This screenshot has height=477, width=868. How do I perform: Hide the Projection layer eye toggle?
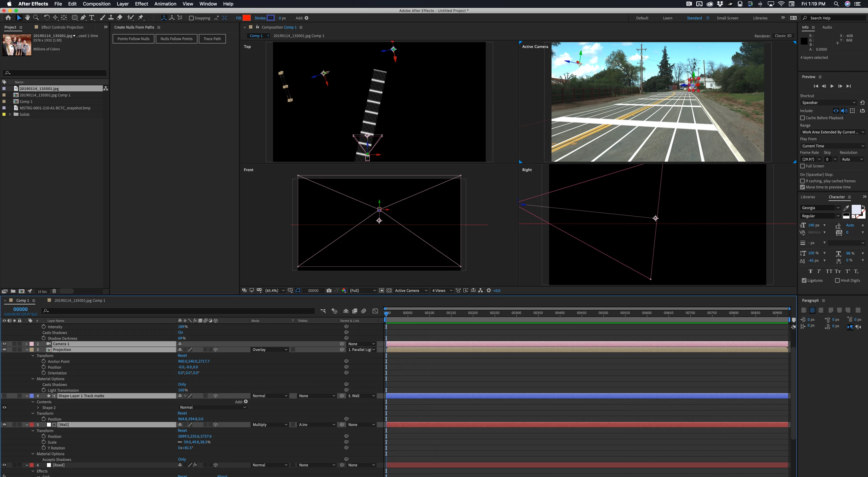[x=4, y=349]
